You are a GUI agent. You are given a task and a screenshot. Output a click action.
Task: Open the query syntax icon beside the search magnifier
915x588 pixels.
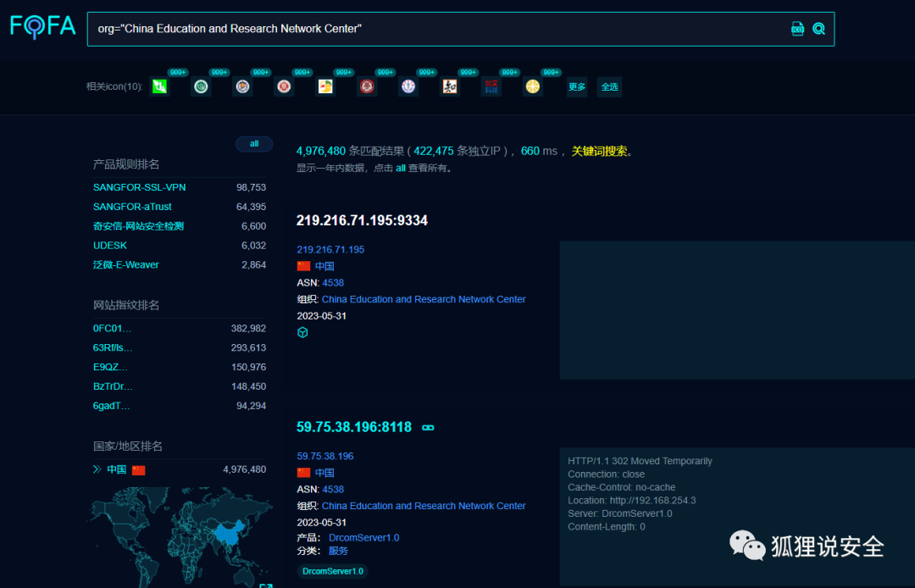click(797, 29)
